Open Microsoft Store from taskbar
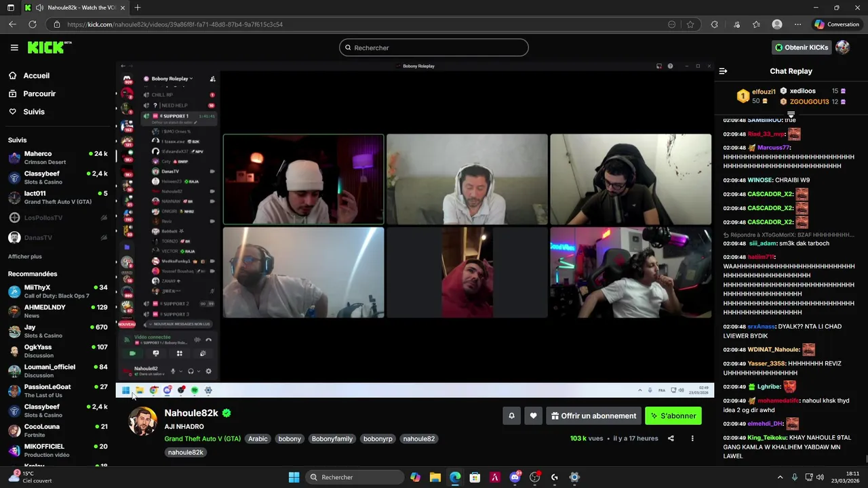This screenshot has height=488, width=868. 475,477
